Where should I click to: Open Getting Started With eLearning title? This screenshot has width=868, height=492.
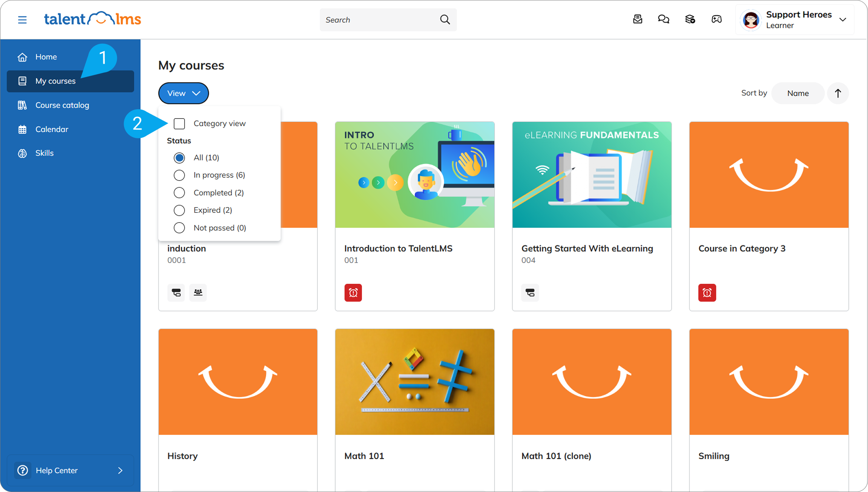[587, 249]
